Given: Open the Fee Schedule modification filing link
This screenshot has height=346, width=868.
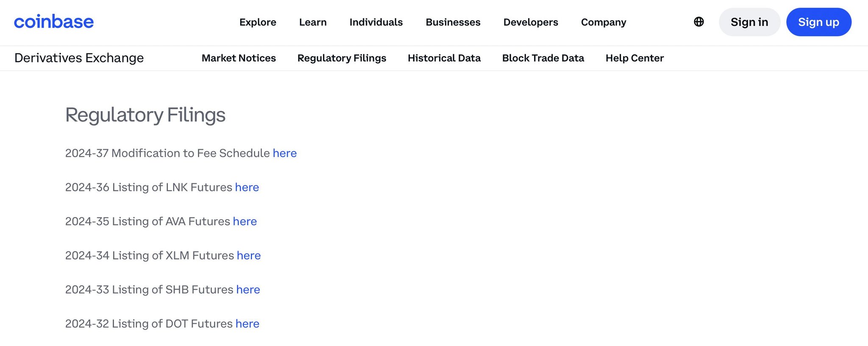Looking at the screenshot, I should coord(284,153).
